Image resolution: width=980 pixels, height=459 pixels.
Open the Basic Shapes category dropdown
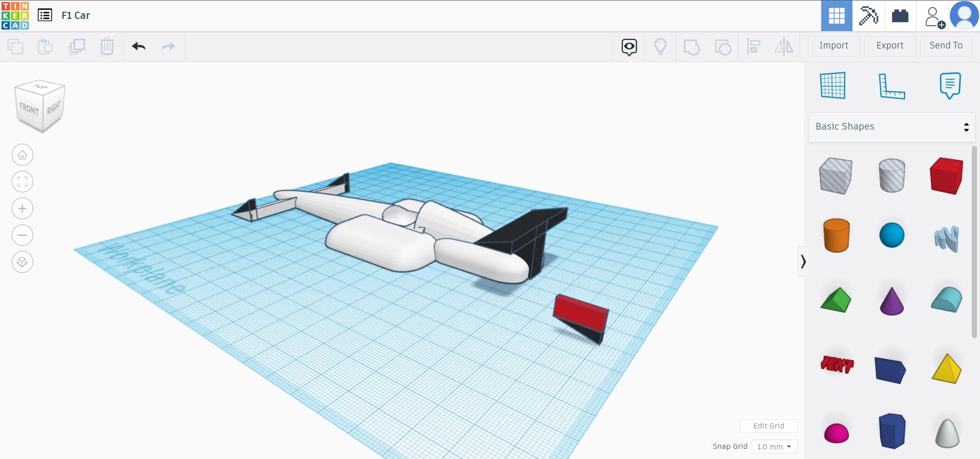pos(892,127)
